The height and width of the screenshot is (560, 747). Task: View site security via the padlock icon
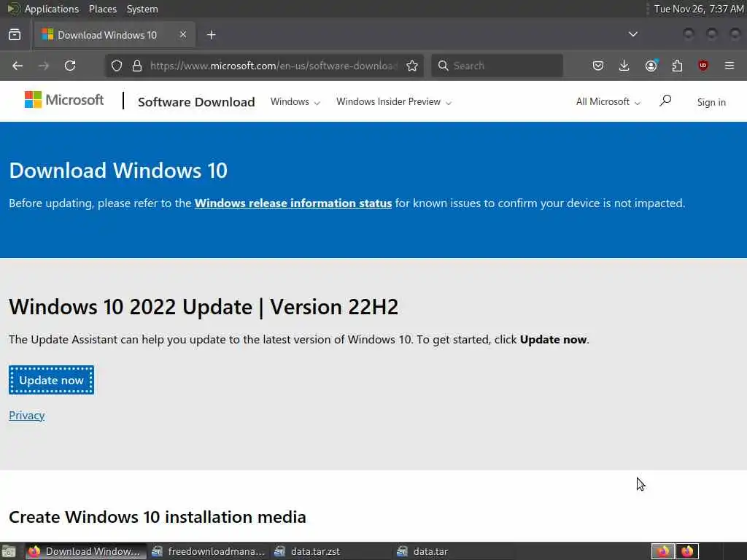coord(137,66)
